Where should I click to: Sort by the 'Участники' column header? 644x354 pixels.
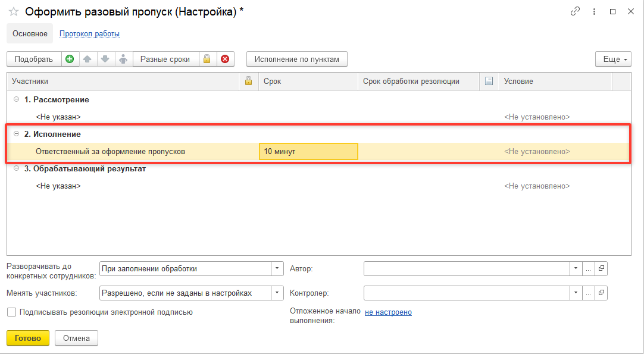point(123,82)
